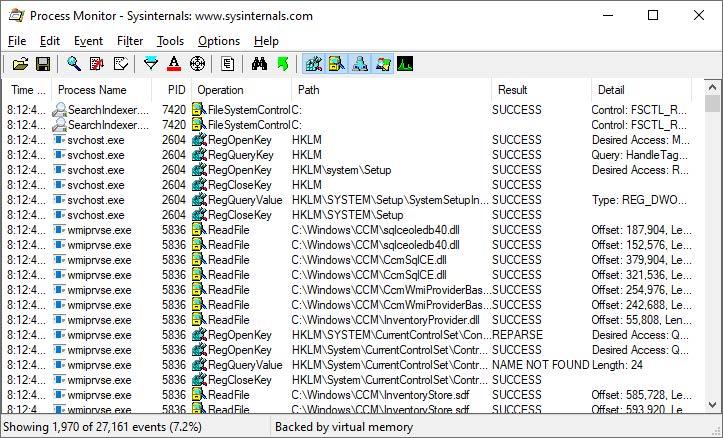
Task: Click the Offset: 585,728 detail cell
Action: [x=641, y=395]
